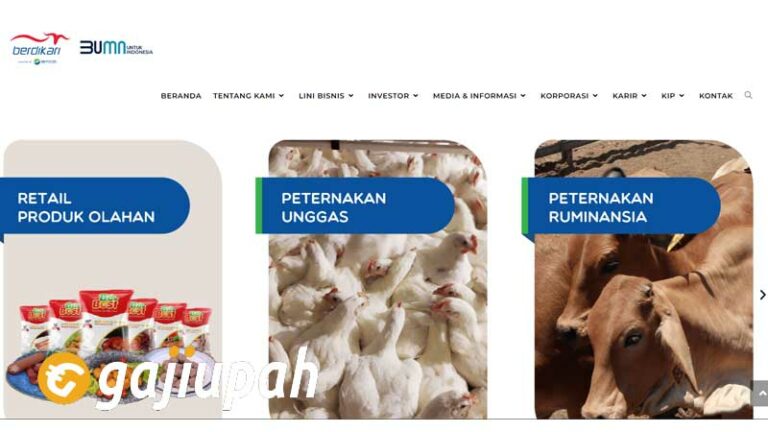Click the back-to-top arrow button
This screenshot has height=432, width=768.
pyautogui.click(x=760, y=393)
